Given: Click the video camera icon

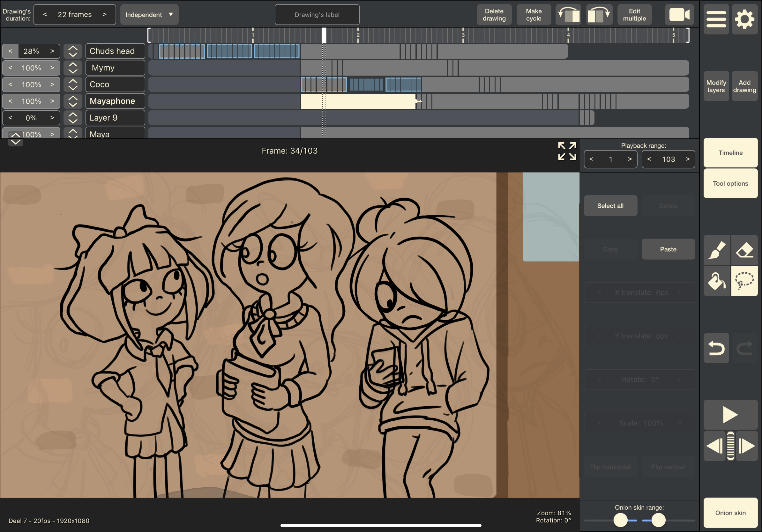Looking at the screenshot, I should click(679, 15).
